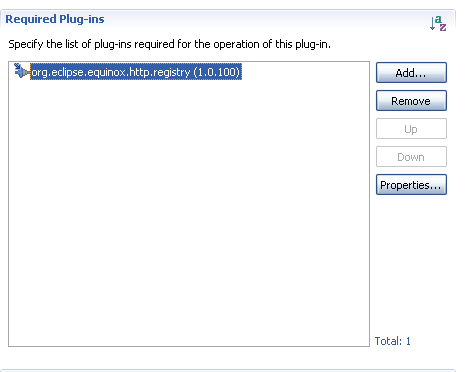
Task: Click the bottom empty region of the dependency list
Action: tap(189, 317)
